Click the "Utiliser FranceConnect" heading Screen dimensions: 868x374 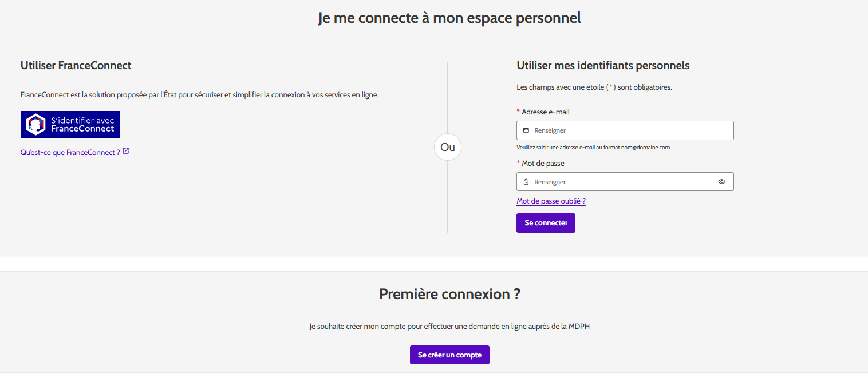pyautogui.click(x=76, y=66)
